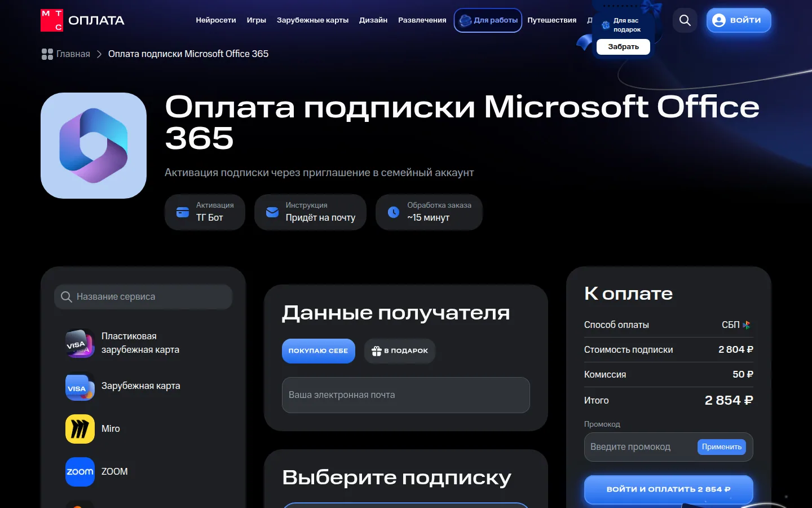Open the Развлечения category
Viewport: 812px width, 508px height.
(422, 20)
